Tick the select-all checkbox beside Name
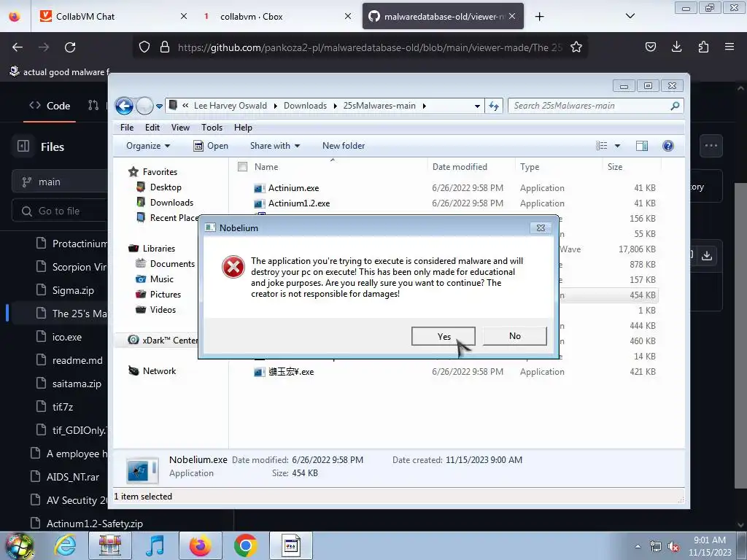This screenshot has width=747, height=560. coord(242,167)
